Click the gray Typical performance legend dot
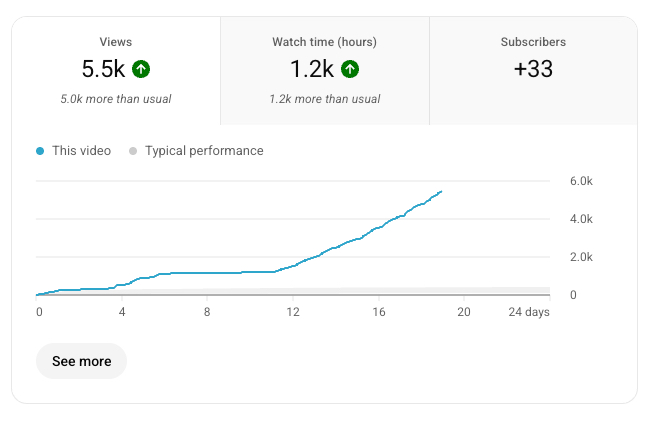The height and width of the screenshot is (422, 654). coord(132,151)
